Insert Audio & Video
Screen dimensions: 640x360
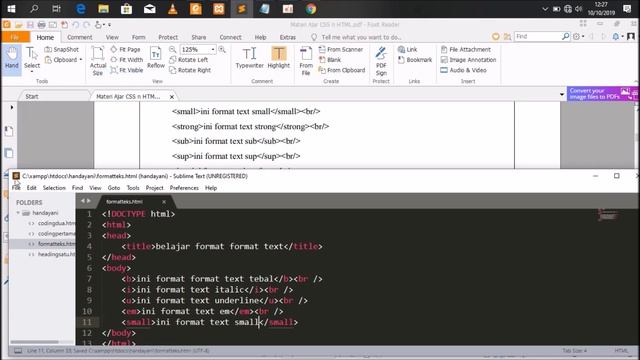click(464, 70)
